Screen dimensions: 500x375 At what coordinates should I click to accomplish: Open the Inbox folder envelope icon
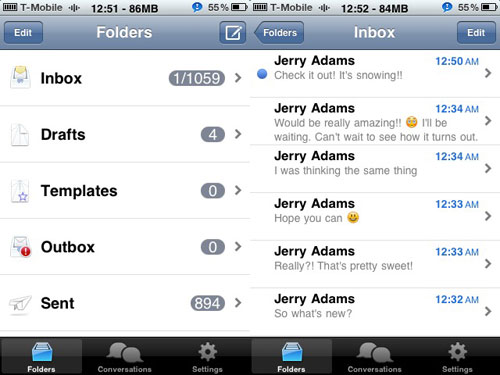pyautogui.click(x=20, y=77)
